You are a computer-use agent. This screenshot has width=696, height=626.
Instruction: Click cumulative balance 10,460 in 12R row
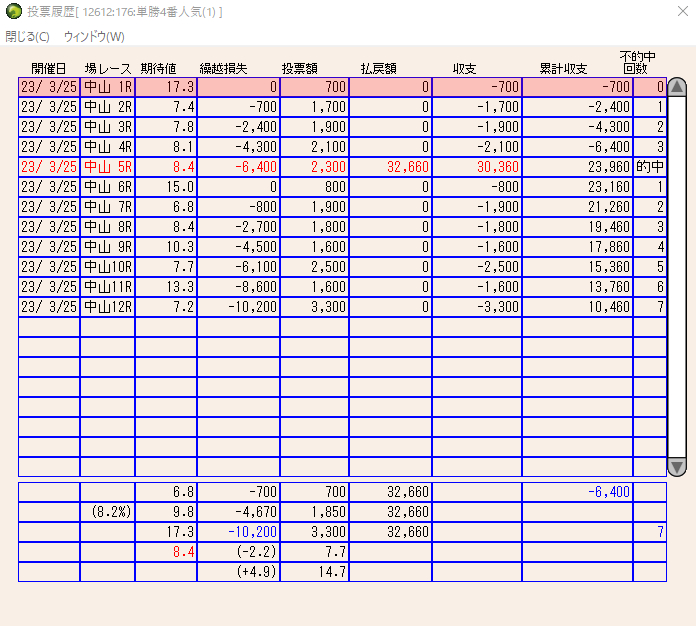pyautogui.click(x=577, y=307)
